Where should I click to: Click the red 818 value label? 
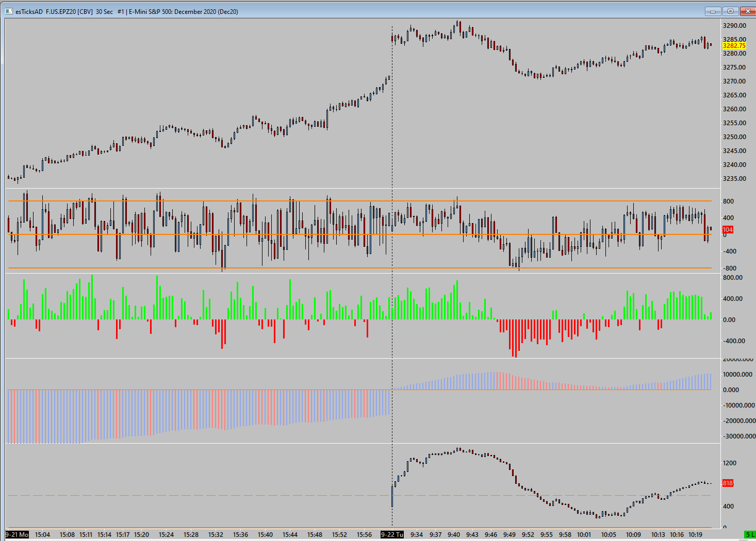pyautogui.click(x=728, y=483)
